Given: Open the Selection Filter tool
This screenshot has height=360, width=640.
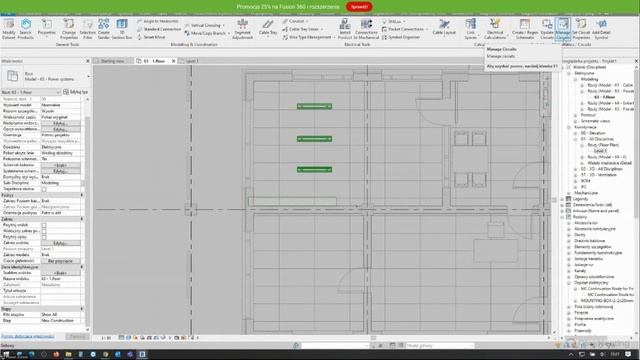Looking at the screenshot, I should [x=87, y=29].
